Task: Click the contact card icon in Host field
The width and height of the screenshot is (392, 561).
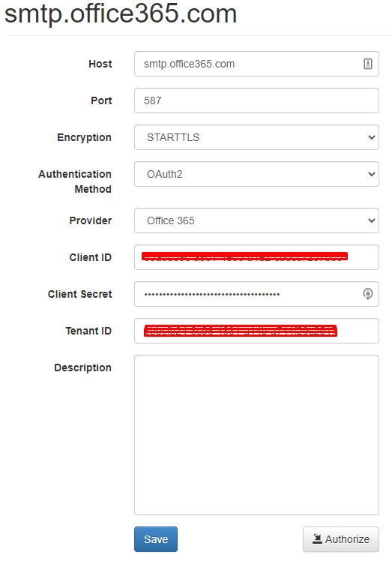Action: tap(368, 64)
